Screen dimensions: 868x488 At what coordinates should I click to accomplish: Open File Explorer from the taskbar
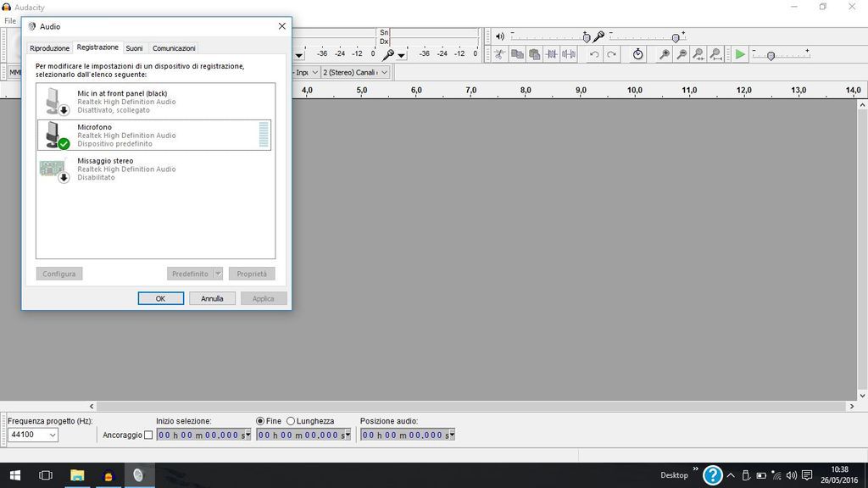pyautogui.click(x=77, y=475)
